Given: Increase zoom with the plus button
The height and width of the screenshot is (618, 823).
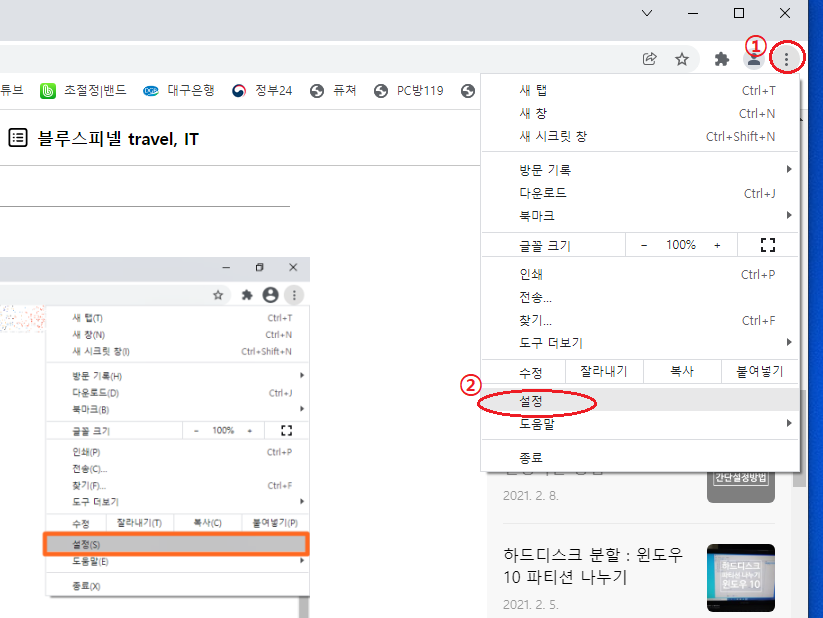Looking at the screenshot, I should [717, 245].
